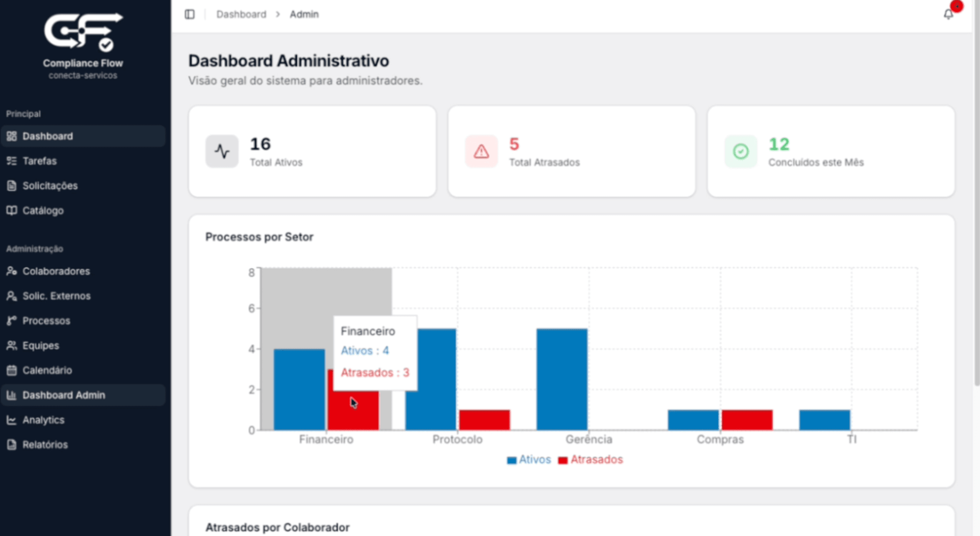980x536 pixels.
Task: Click the Ativos : 4 tooltip line
Action: pos(365,351)
